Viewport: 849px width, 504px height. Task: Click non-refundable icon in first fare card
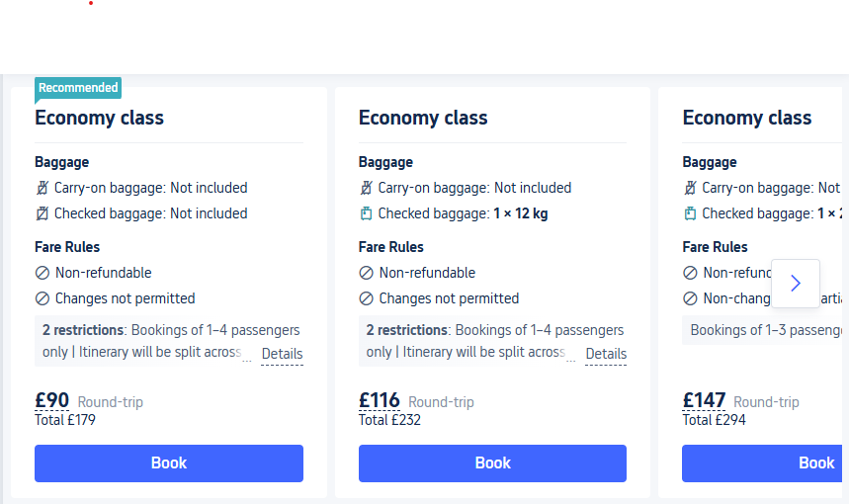[x=42, y=273]
